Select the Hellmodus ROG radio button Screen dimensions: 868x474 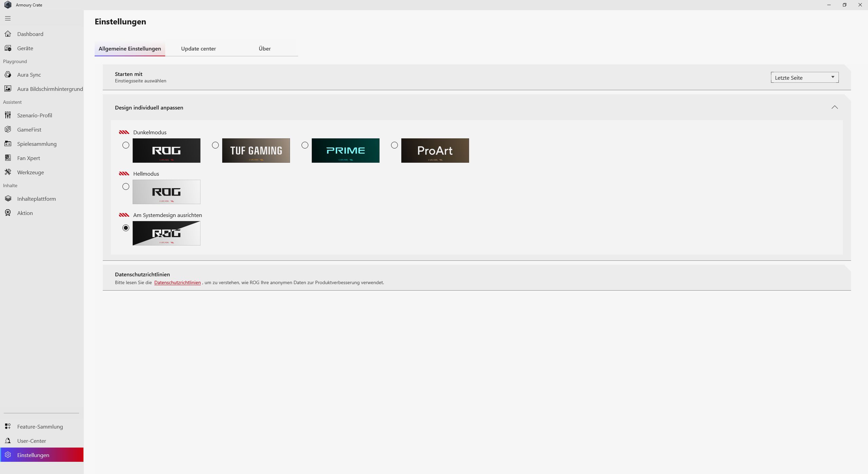[x=126, y=186]
